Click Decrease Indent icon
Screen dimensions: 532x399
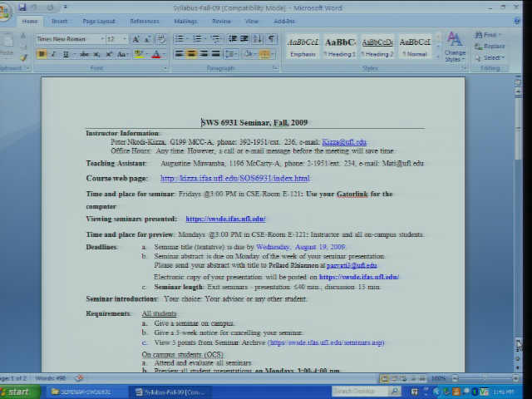point(233,38)
